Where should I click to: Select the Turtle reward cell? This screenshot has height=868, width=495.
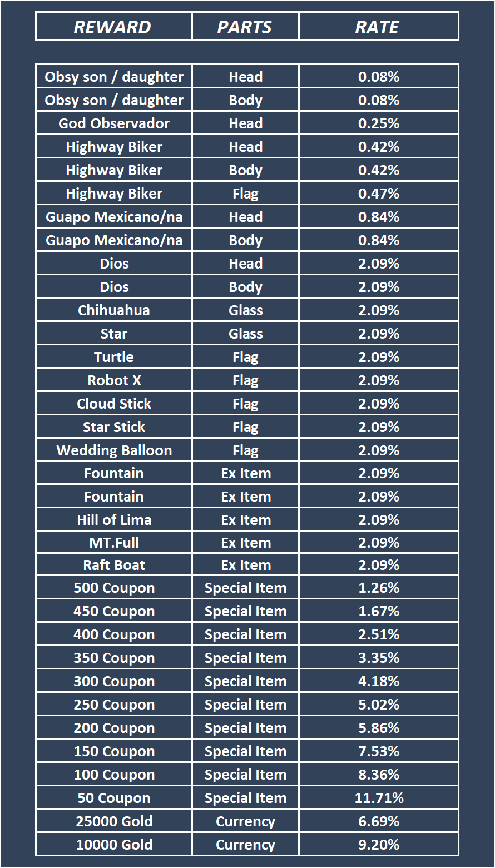click(114, 357)
